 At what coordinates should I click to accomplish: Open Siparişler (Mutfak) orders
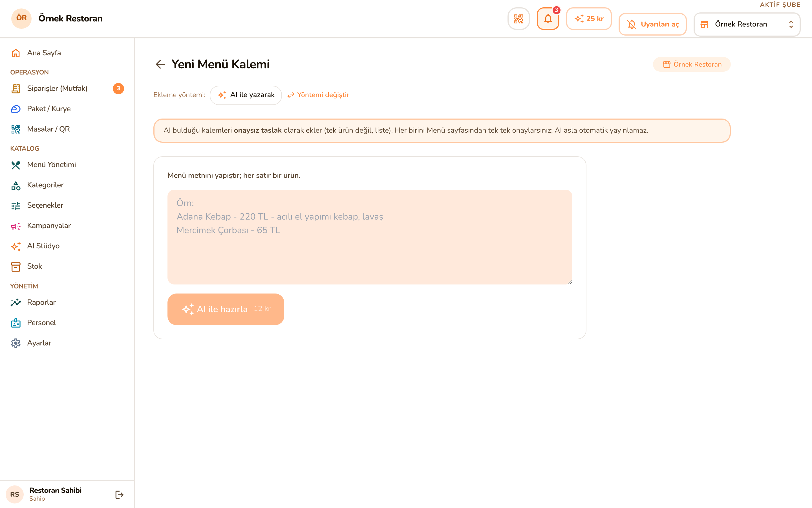click(x=67, y=89)
